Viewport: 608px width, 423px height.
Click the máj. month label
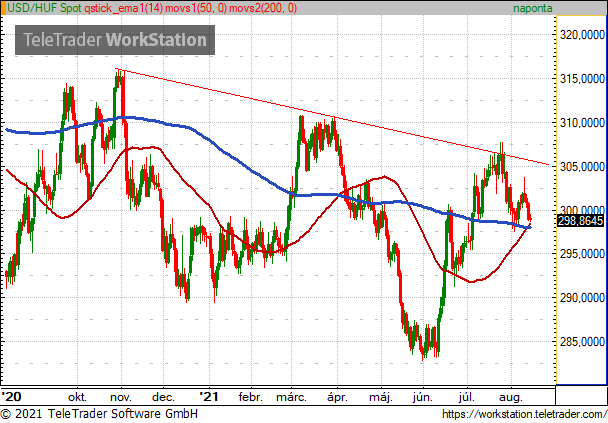pos(381,397)
